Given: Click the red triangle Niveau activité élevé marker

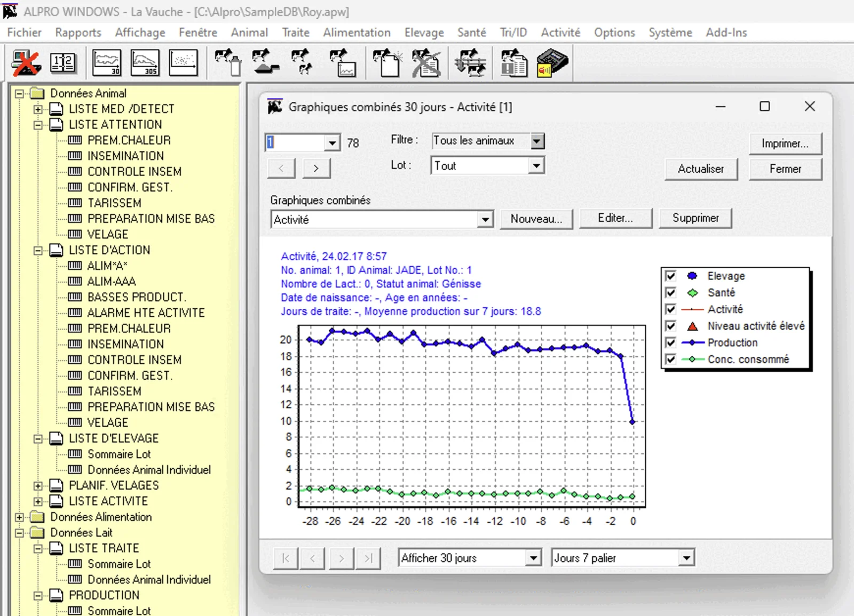Looking at the screenshot, I should tap(692, 326).
